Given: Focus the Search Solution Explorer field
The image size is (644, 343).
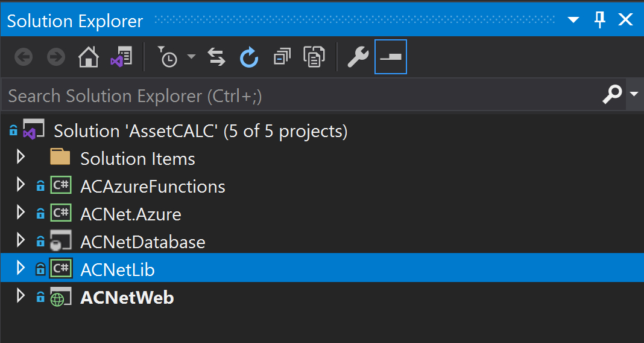Looking at the screenshot, I should (x=302, y=95).
